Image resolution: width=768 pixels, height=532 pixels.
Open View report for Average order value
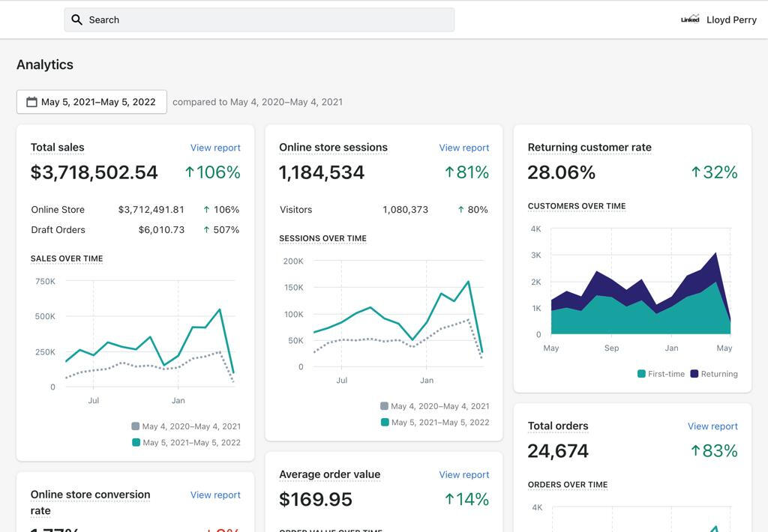tap(463, 474)
